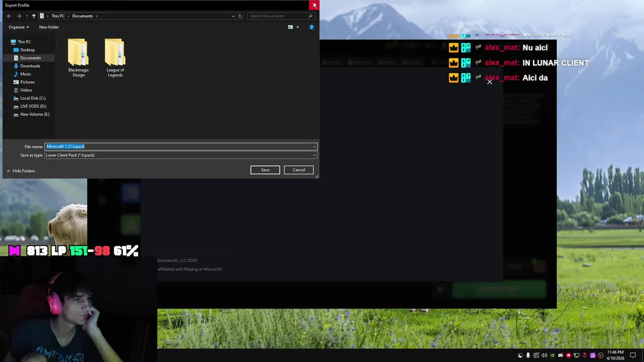Screen dimensions: 644x362
Task: Create a New folder
Action: (49, 27)
